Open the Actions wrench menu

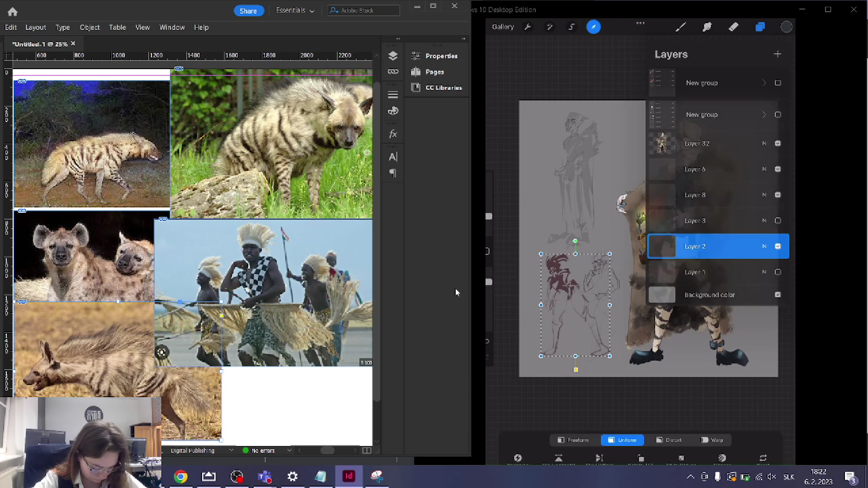(x=528, y=27)
